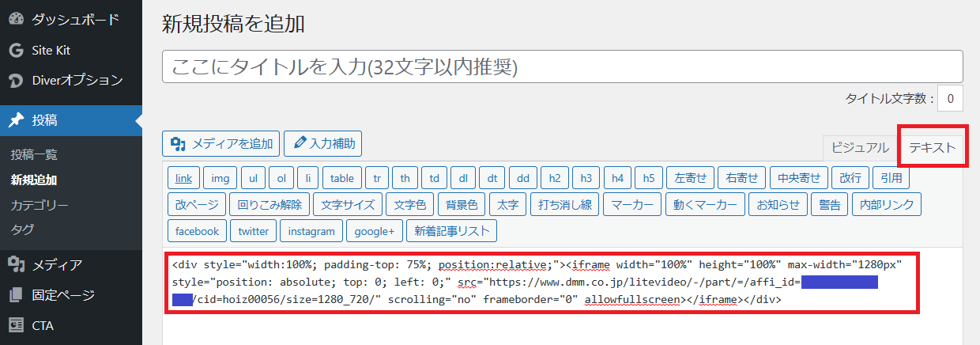This screenshot has height=345, width=980.
Task: Click the Dashboard gauge icon in sidebar
Action: click(x=15, y=18)
